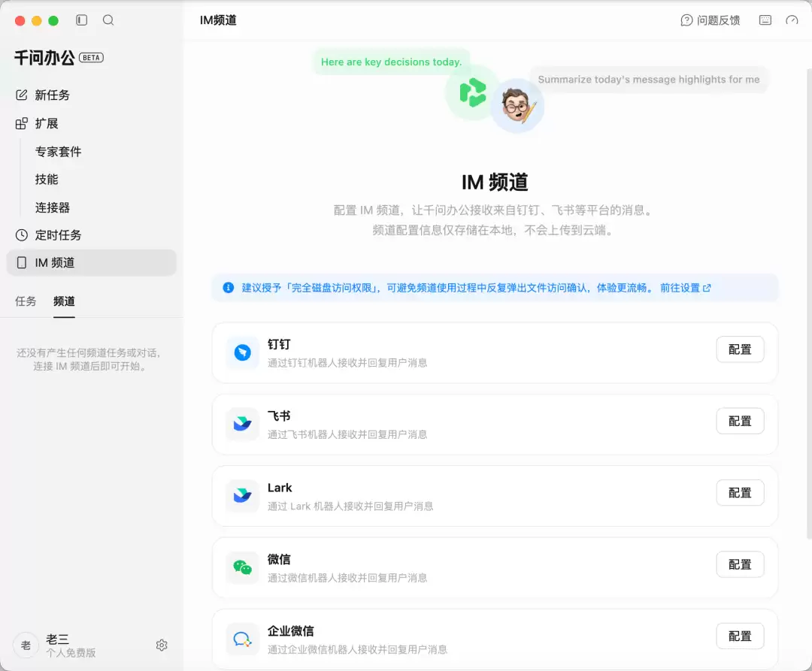Click the 老三 username

coord(57,639)
